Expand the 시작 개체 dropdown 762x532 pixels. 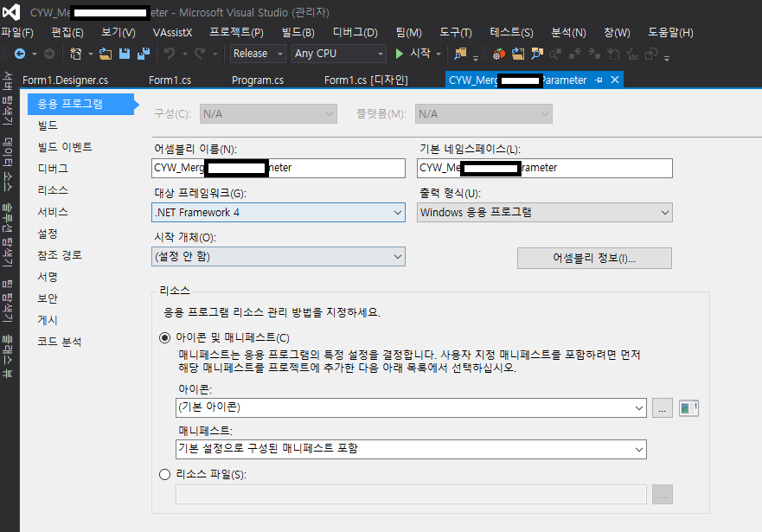click(x=279, y=257)
